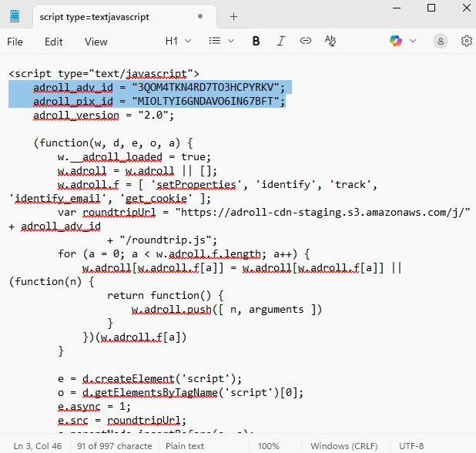Open the Edit menu
The width and height of the screenshot is (476, 453).
[x=54, y=42]
